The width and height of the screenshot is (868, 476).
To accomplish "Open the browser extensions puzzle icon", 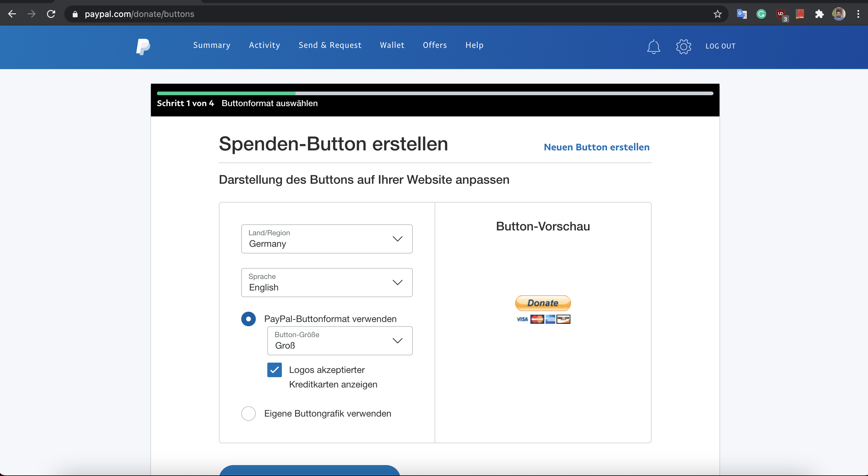I will click(819, 14).
